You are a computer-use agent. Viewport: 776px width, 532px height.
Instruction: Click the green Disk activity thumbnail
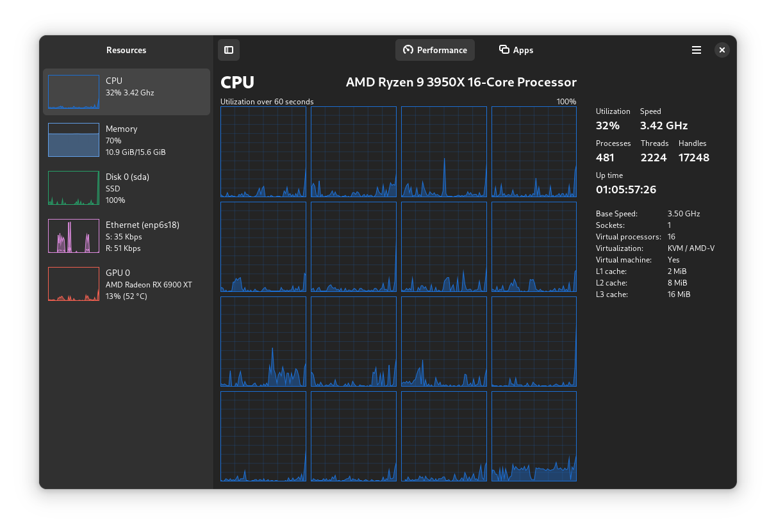point(74,188)
